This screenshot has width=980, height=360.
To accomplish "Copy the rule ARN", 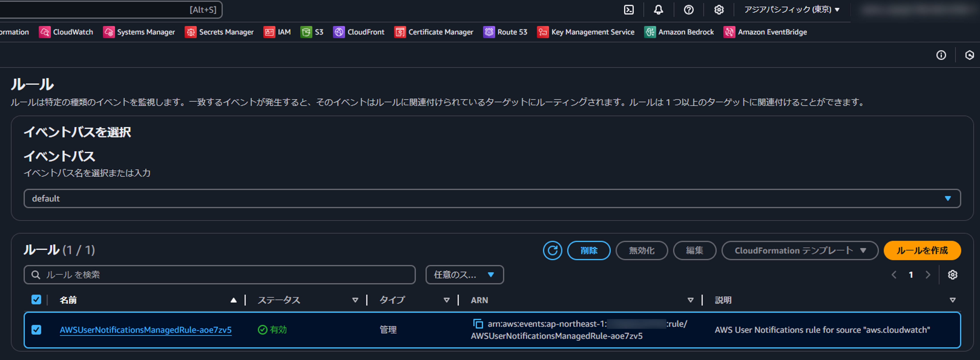I will (x=478, y=324).
